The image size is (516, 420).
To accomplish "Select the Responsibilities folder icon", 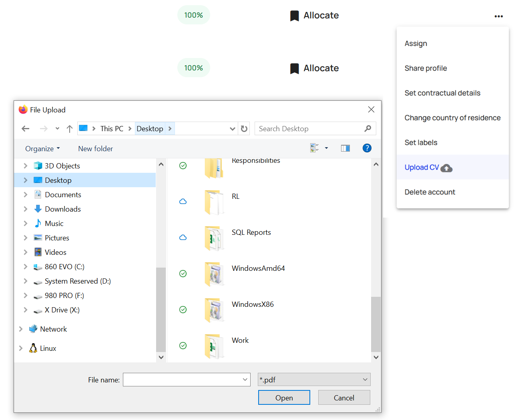I will pos(214,168).
